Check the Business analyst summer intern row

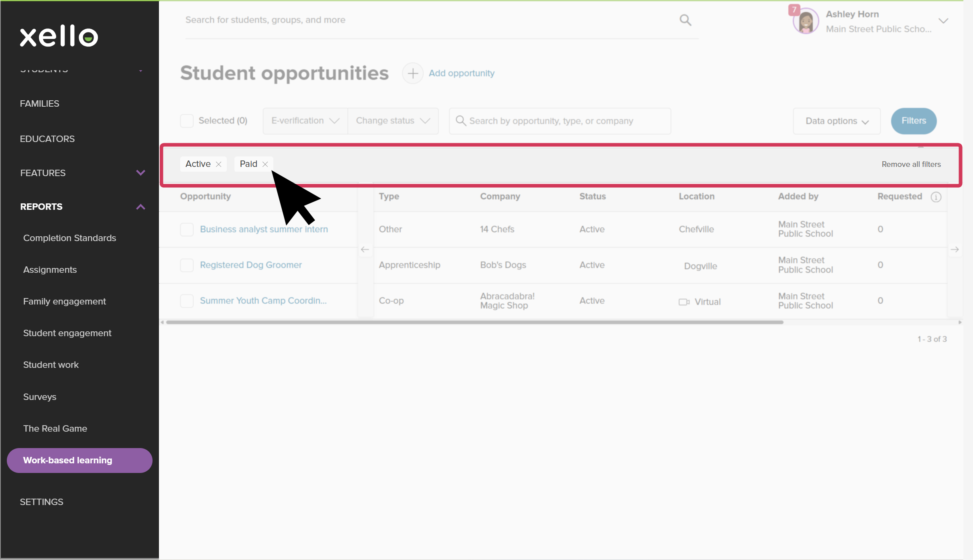(x=187, y=229)
